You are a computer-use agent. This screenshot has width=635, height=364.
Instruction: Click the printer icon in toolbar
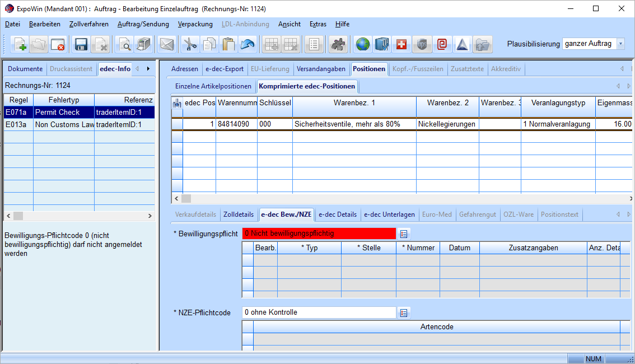(143, 44)
